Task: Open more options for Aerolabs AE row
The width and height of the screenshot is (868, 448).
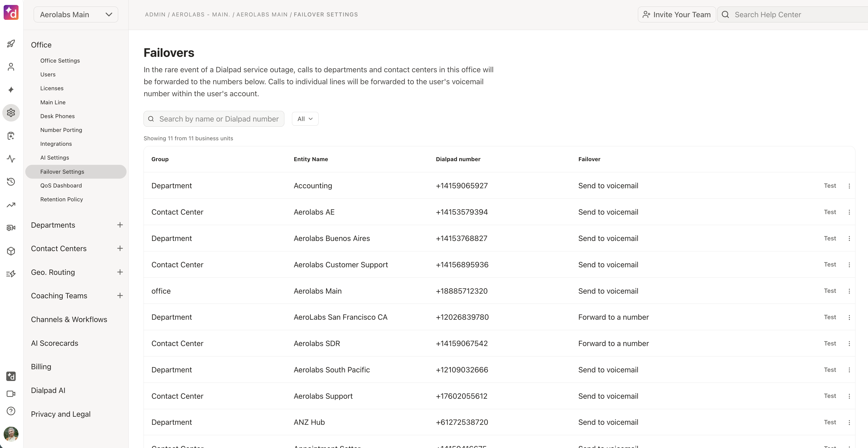Action: tap(849, 212)
